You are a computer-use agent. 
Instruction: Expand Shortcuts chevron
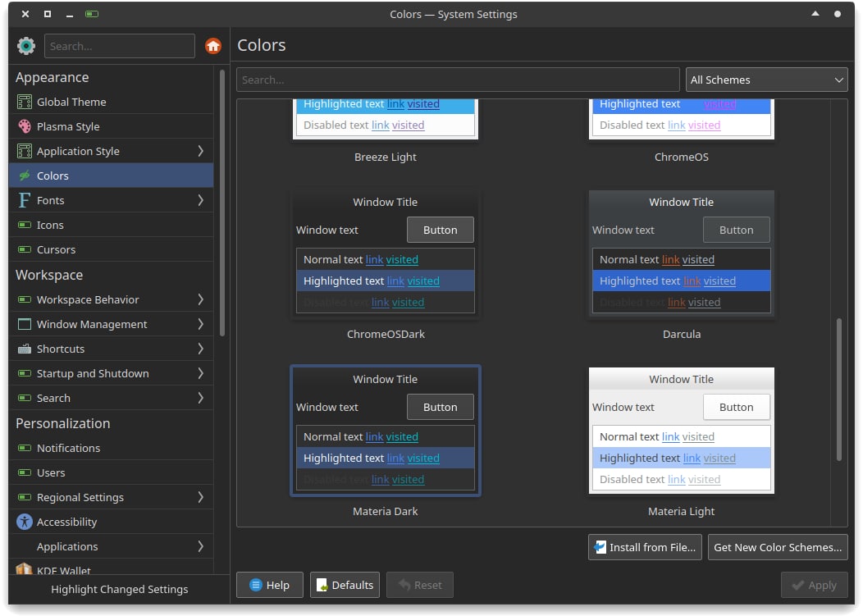point(200,349)
